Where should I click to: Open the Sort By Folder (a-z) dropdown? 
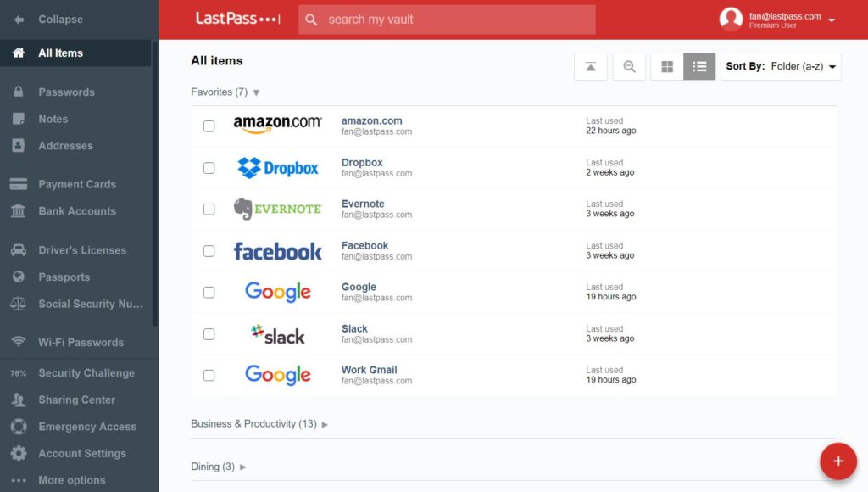pyautogui.click(x=781, y=66)
